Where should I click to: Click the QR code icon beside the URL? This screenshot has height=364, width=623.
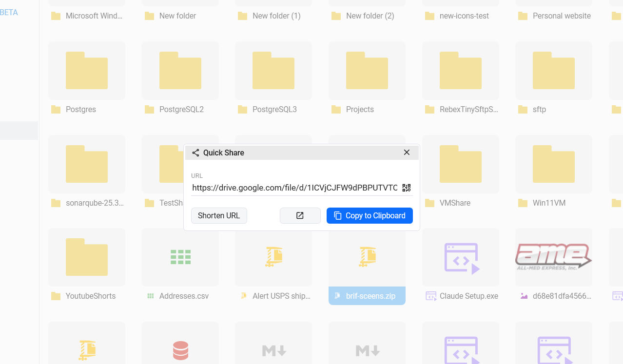click(x=407, y=188)
